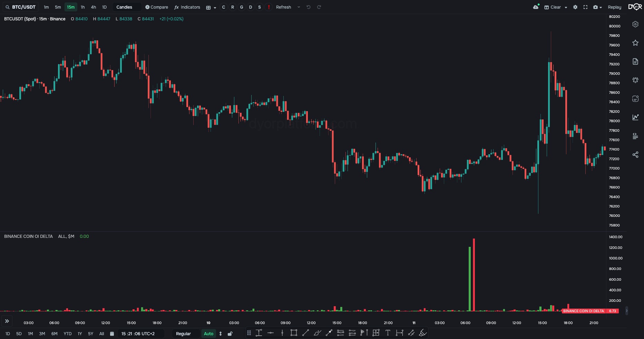This screenshot has height=339, width=644.
Task: Expand the left panel double-chevron
Action: (7, 321)
